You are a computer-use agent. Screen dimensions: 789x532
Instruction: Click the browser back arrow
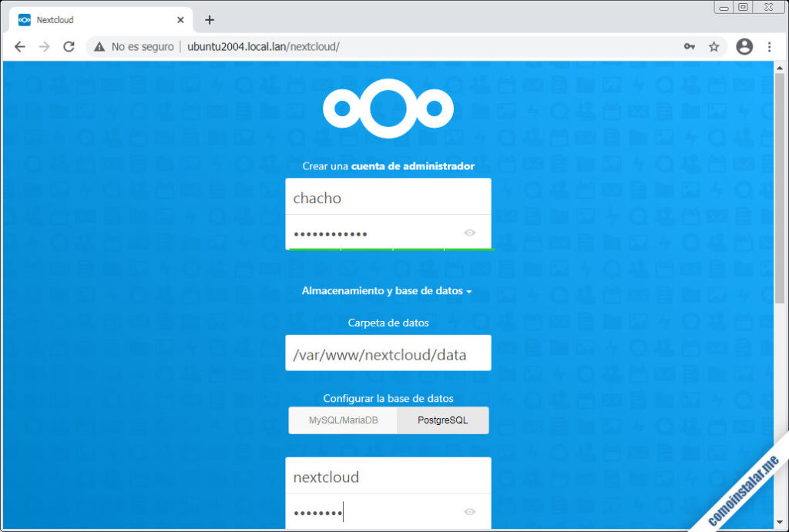pyautogui.click(x=20, y=47)
